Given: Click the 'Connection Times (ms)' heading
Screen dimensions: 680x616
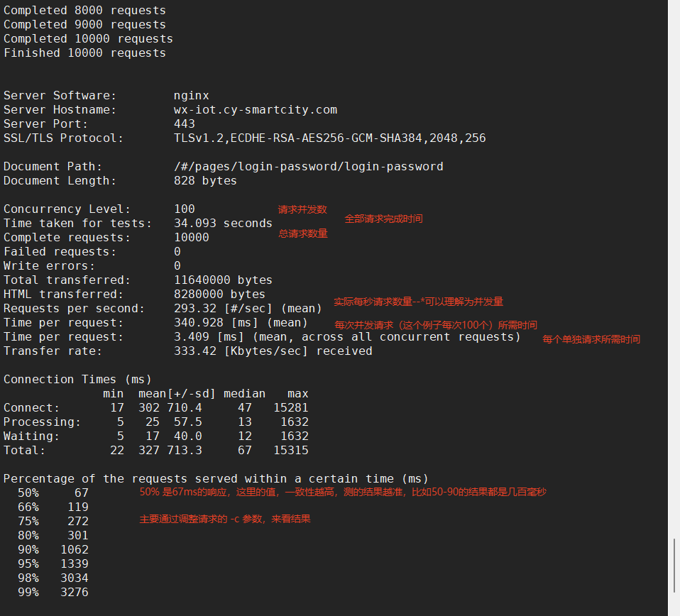Looking at the screenshot, I should point(77,380).
